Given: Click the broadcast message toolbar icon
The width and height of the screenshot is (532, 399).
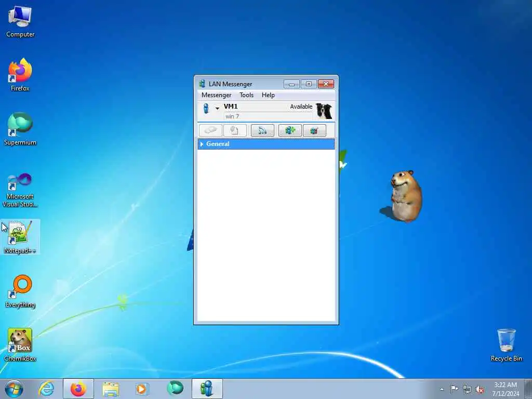Looking at the screenshot, I should click(x=262, y=130).
